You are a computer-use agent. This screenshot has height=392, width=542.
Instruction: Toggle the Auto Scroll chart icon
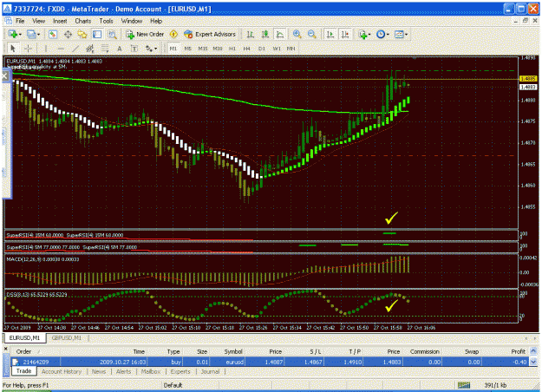click(x=330, y=34)
